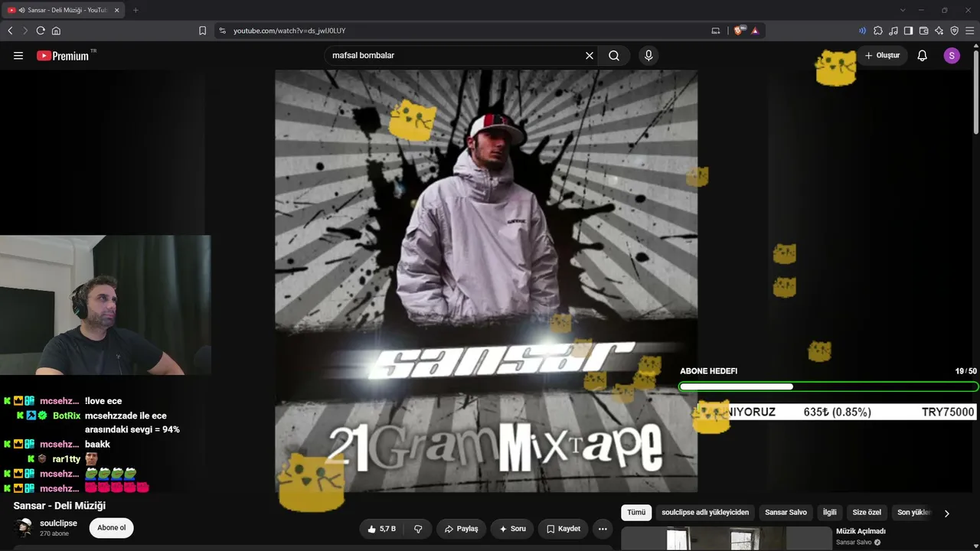The image size is (980, 551).
Task: Ask about the video with Soru
Action: (512, 529)
